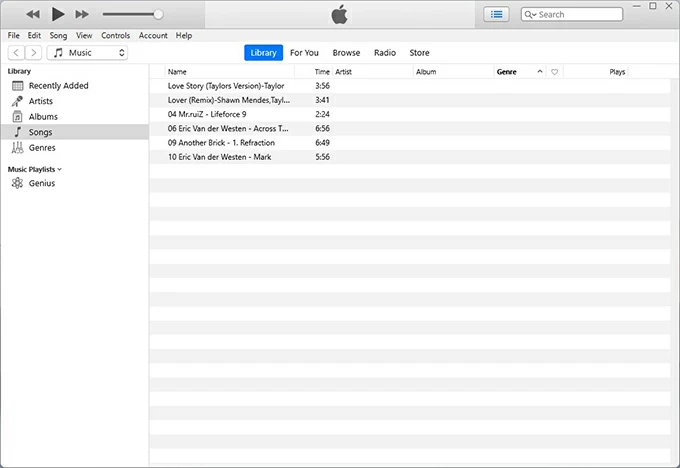Go back with the left arrow button
The width and height of the screenshot is (680, 468).
pyautogui.click(x=16, y=53)
